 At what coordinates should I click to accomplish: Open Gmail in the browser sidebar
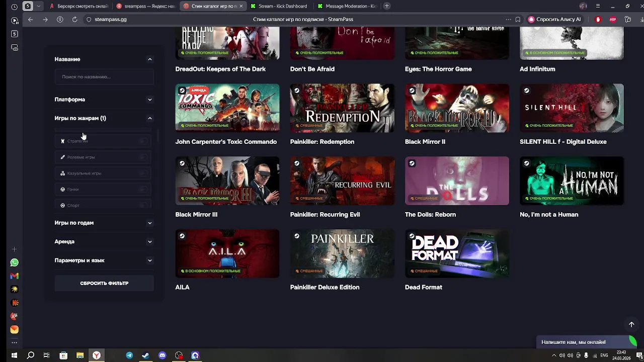[15, 276]
